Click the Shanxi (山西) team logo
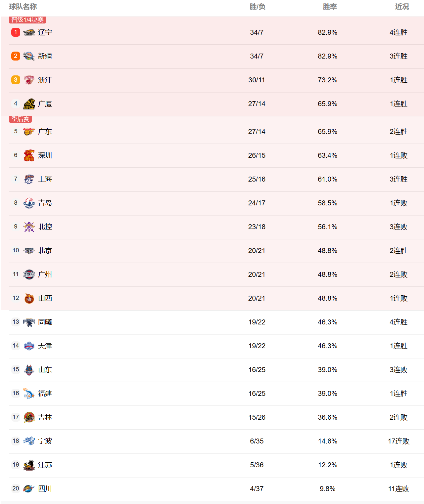This screenshot has width=424, height=504. 29,298
